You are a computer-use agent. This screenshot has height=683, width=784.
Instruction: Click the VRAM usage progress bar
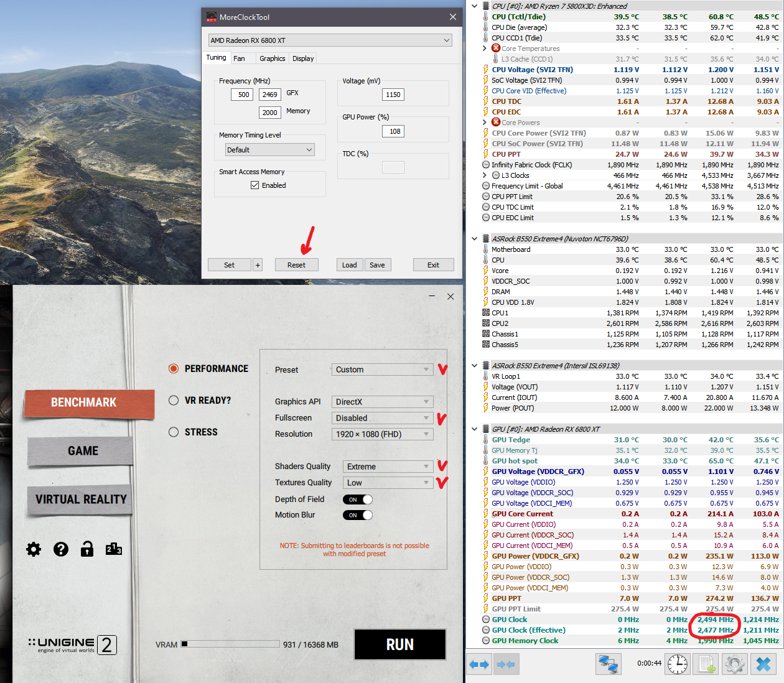[x=230, y=644]
